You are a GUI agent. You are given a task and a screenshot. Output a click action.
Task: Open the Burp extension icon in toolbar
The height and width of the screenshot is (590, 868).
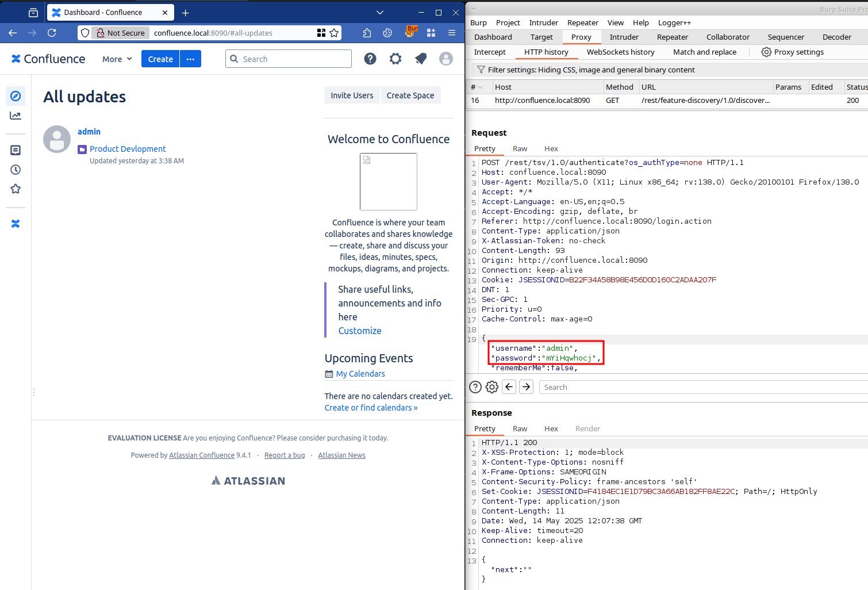(410, 32)
